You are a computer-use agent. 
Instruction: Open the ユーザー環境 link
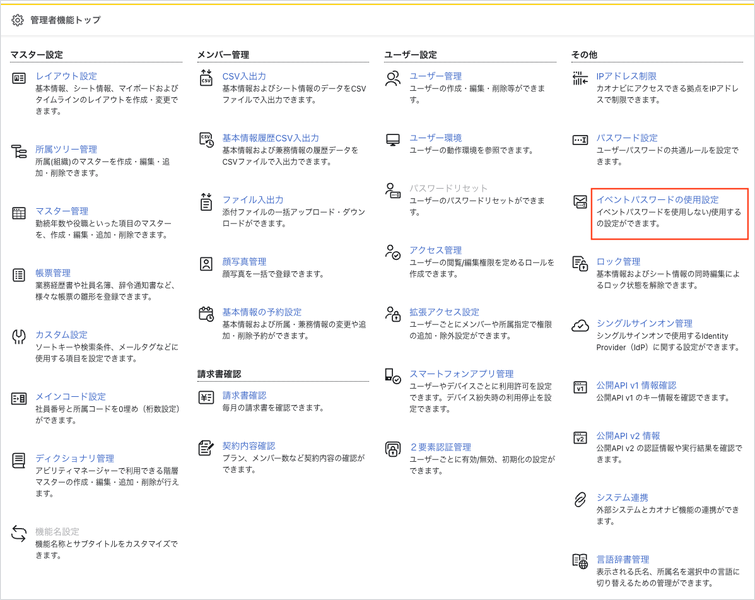(436, 138)
